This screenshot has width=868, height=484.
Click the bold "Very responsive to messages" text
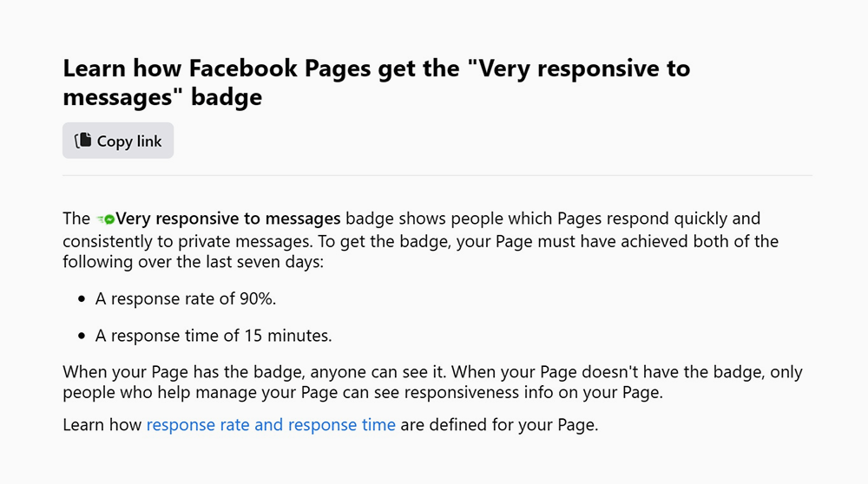(230, 218)
